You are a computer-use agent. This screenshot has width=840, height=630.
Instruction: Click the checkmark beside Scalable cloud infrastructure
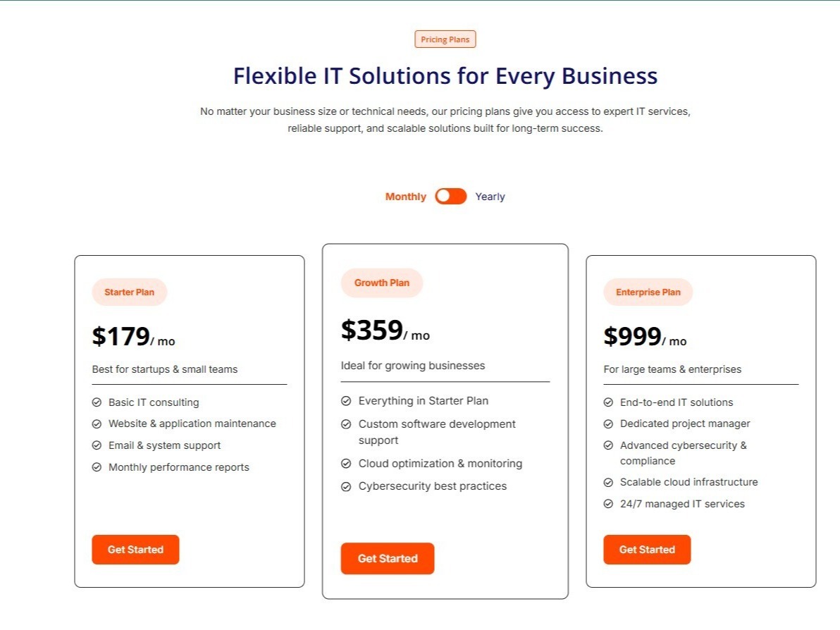click(x=607, y=482)
